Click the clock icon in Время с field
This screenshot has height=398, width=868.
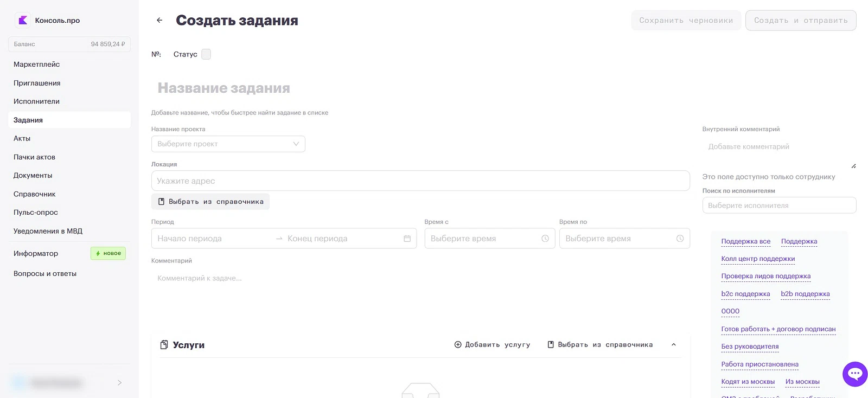click(545, 239)
